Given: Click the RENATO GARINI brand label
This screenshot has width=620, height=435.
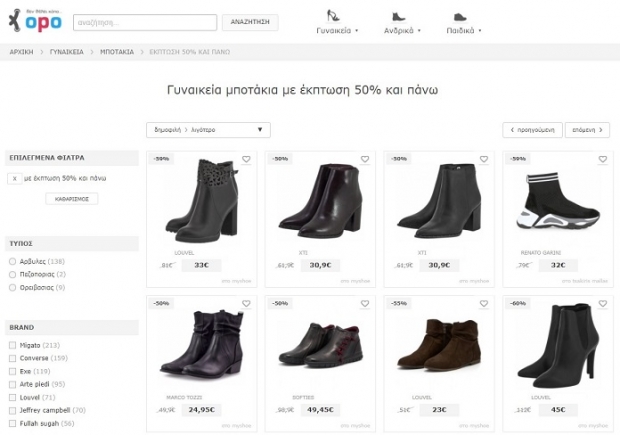Looking at the screenshot, I should point(541,252).
